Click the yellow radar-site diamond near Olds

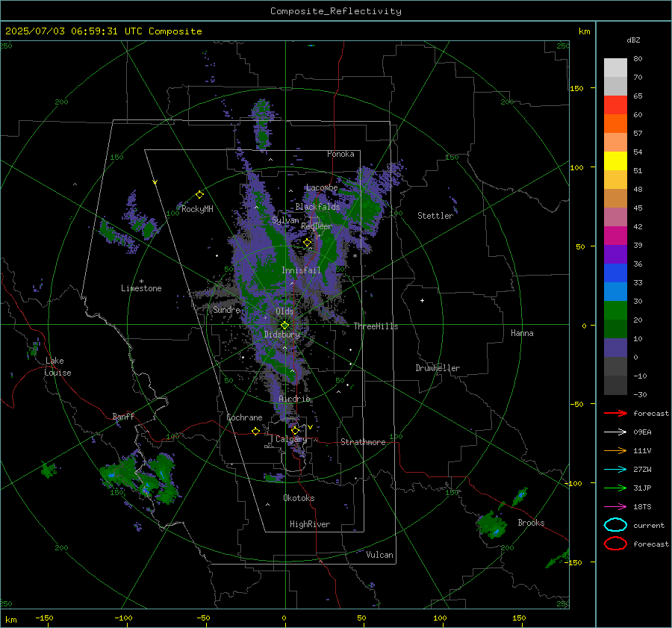(284, 326)
